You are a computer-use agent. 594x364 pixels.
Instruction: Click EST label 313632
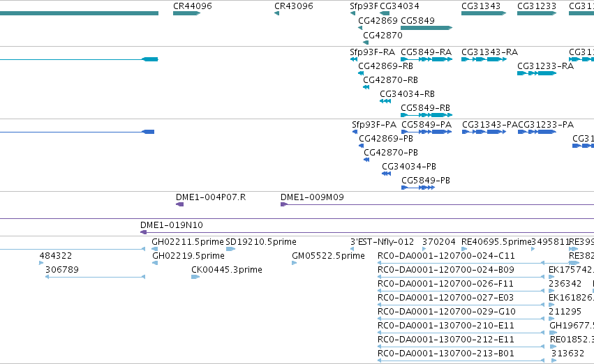pos(567,354)
